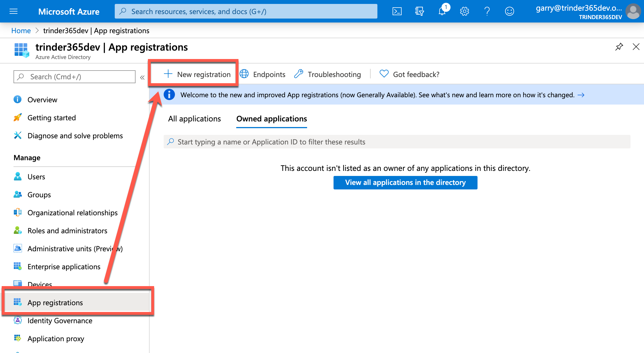Click the welcome banner learn more arrow

coord(581,95)
